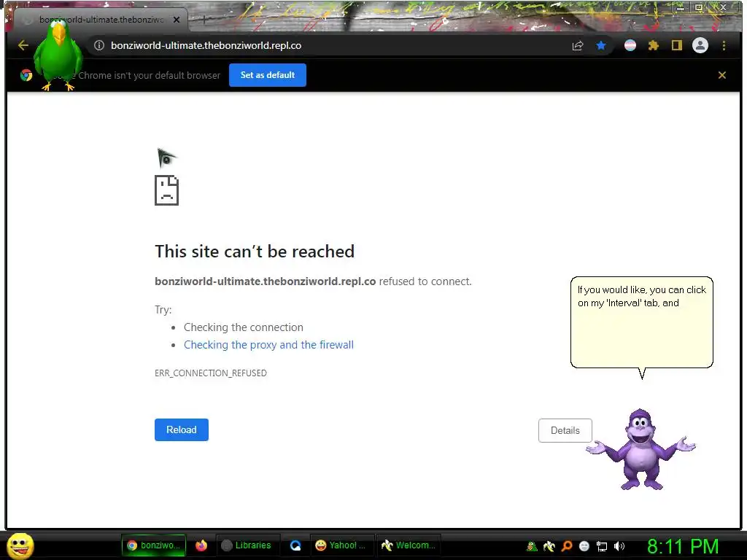Click the address bar URL text
Viewport: 747px width, 560px height.
206,45
